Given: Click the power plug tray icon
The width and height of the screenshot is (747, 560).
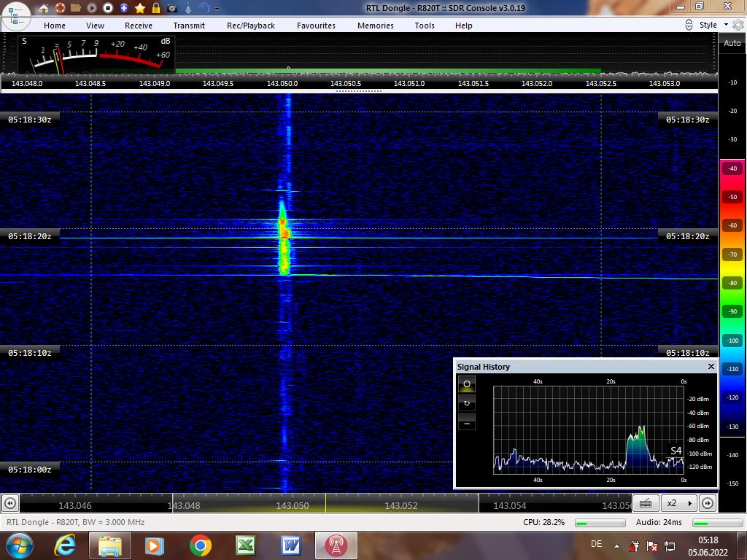Looking at the screenshot, I should (634, 545).
